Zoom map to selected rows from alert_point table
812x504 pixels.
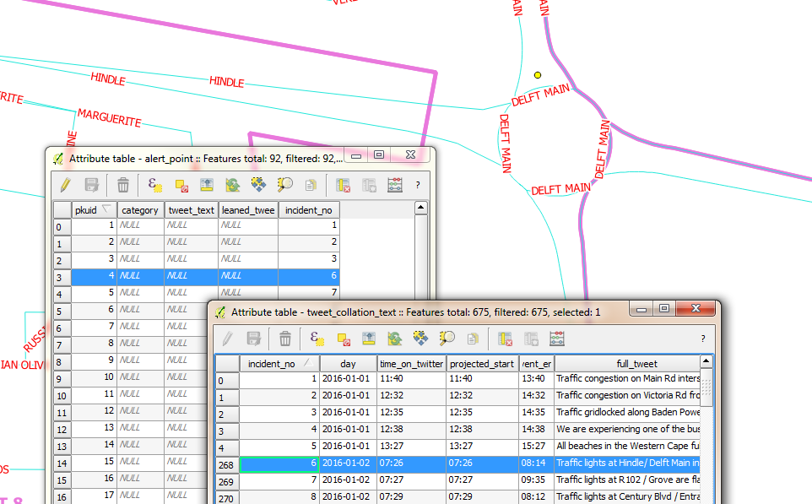pos(284,185)
